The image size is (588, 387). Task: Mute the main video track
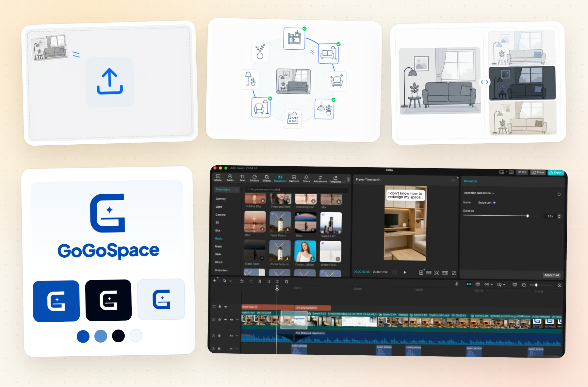point(231,319)
